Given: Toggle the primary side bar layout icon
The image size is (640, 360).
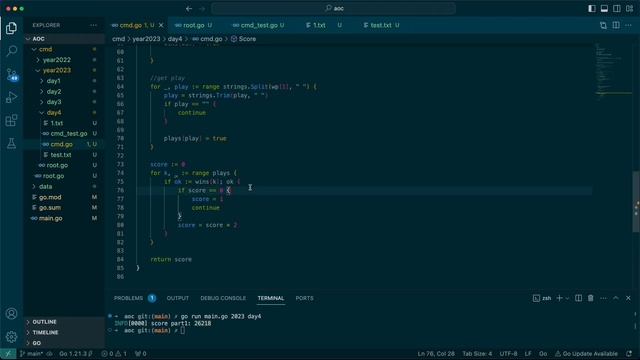Looking at the screenshot, I should tap(591, 8).
